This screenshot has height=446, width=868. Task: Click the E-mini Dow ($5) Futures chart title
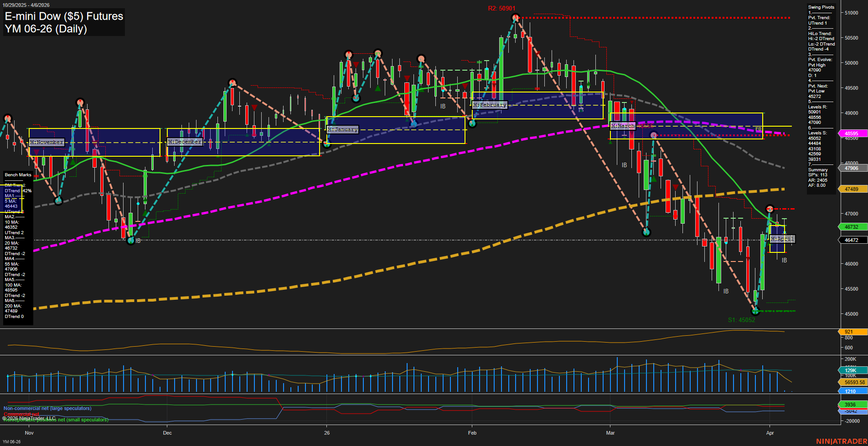64,16
